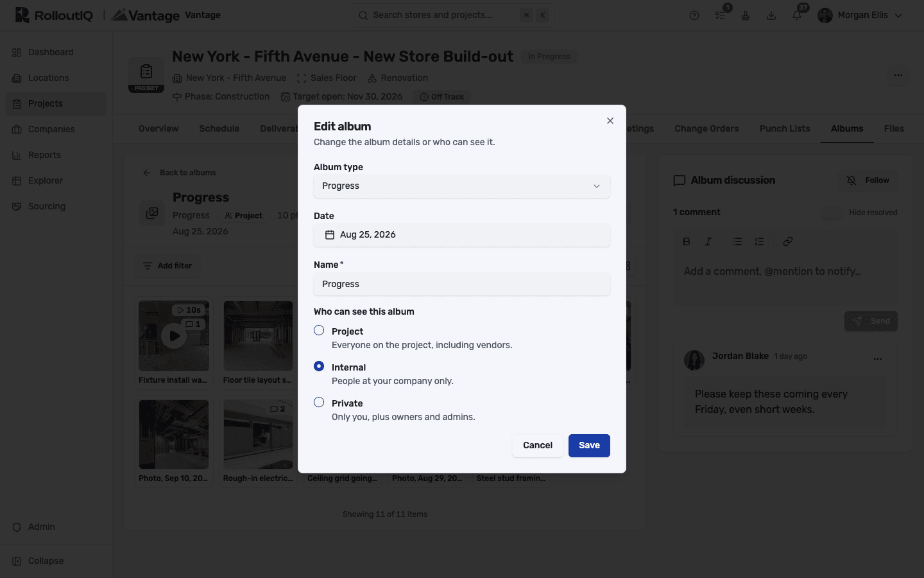
Task: Collapse the sidebar
Action: (x=56, y=561)
